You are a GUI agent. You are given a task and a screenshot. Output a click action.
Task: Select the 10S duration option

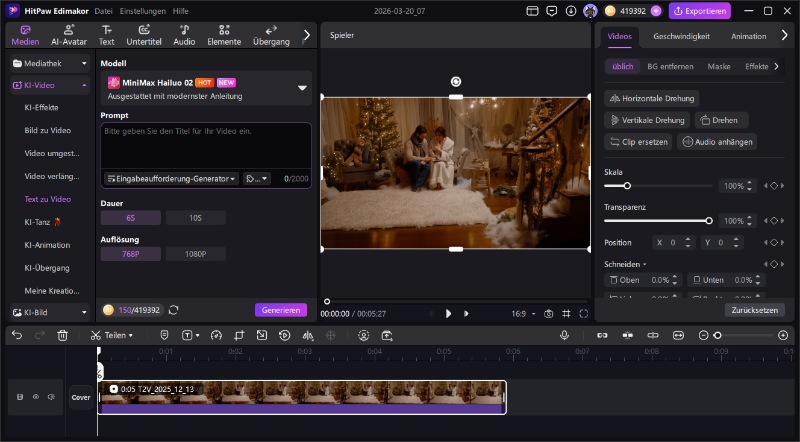[195, 218]
